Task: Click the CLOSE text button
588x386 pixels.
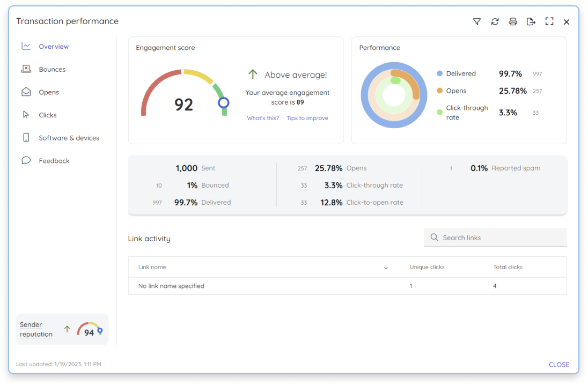Action: (x=558, y=365)
